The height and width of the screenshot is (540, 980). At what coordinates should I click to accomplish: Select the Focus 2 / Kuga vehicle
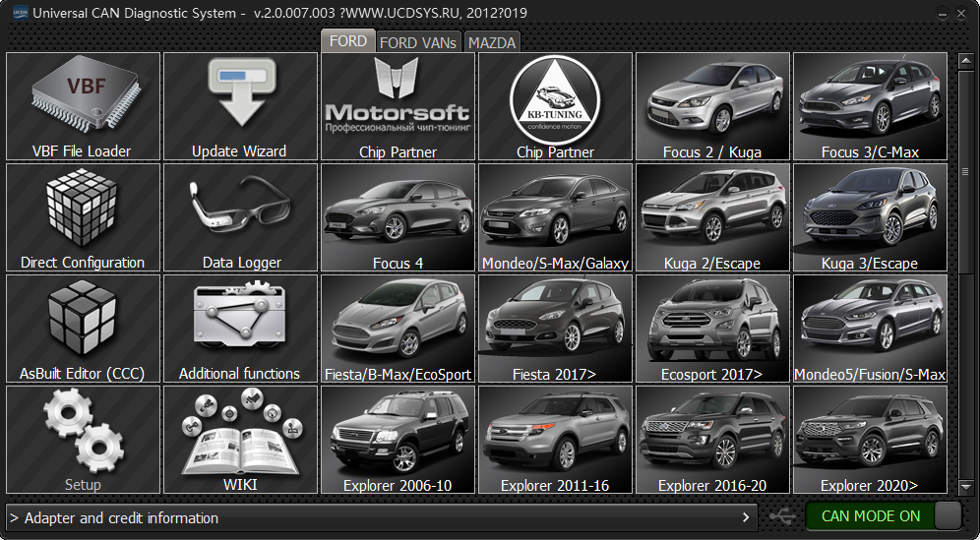(713, 106)
